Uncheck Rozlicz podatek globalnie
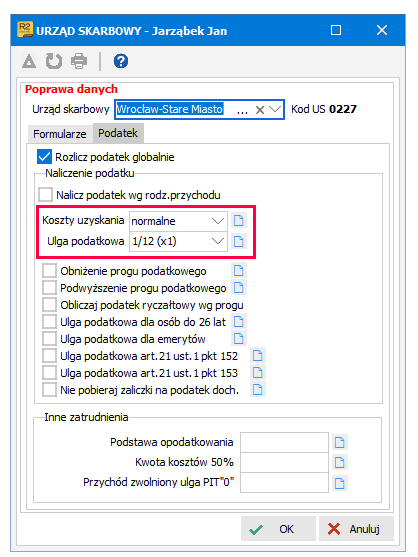Screen dimensions: 418x557 coord(44,157)
